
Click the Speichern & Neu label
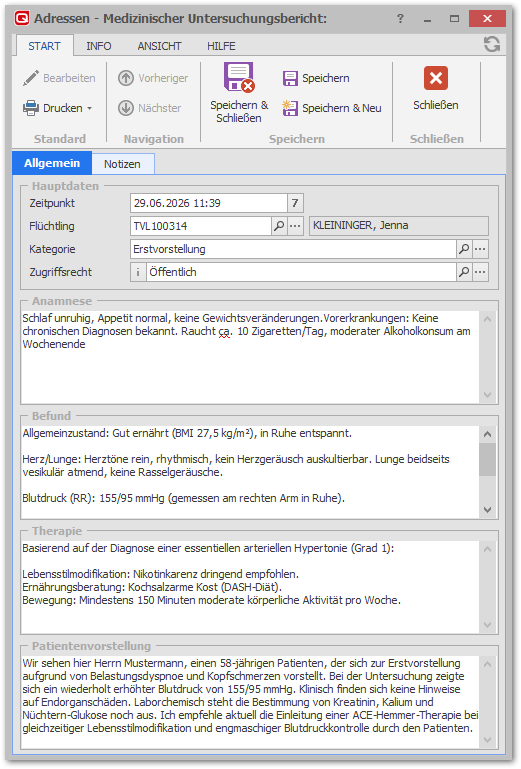[x=341, y=108]
